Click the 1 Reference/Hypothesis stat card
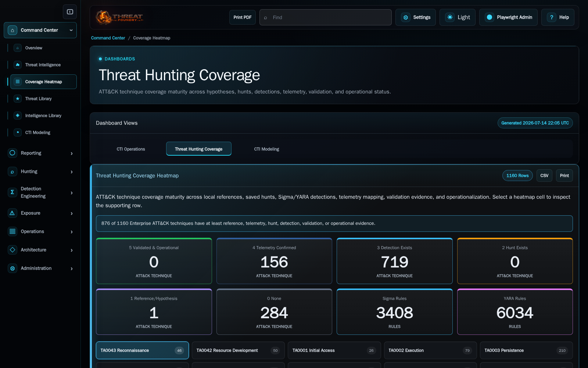588x368 pixels. [x=154, y=312]
